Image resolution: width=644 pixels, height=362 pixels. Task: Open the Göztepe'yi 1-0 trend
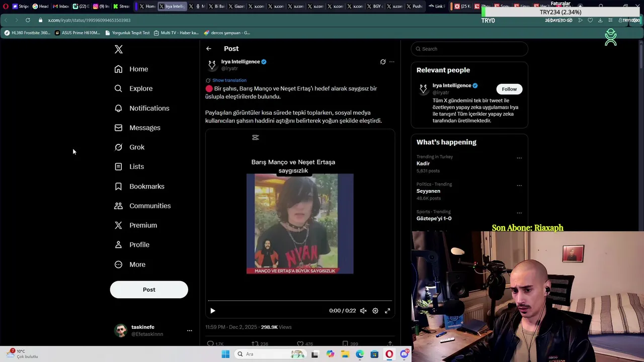[434, 219]
